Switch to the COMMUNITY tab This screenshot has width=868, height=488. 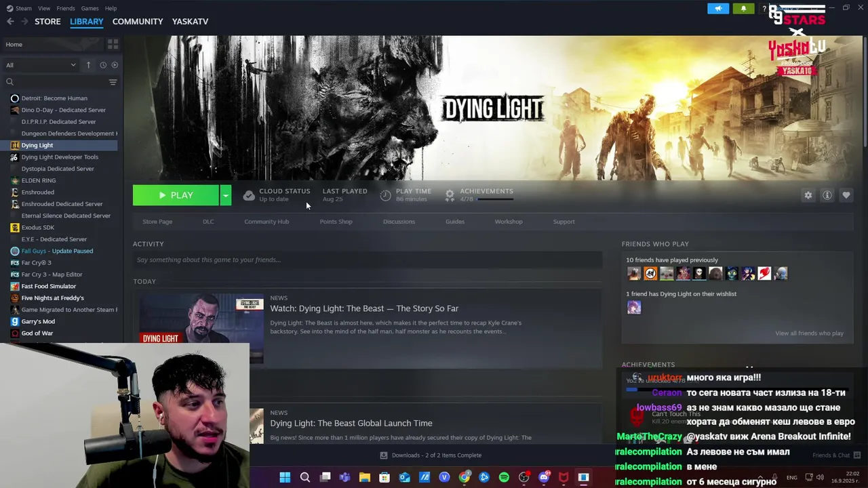point(138,22)
